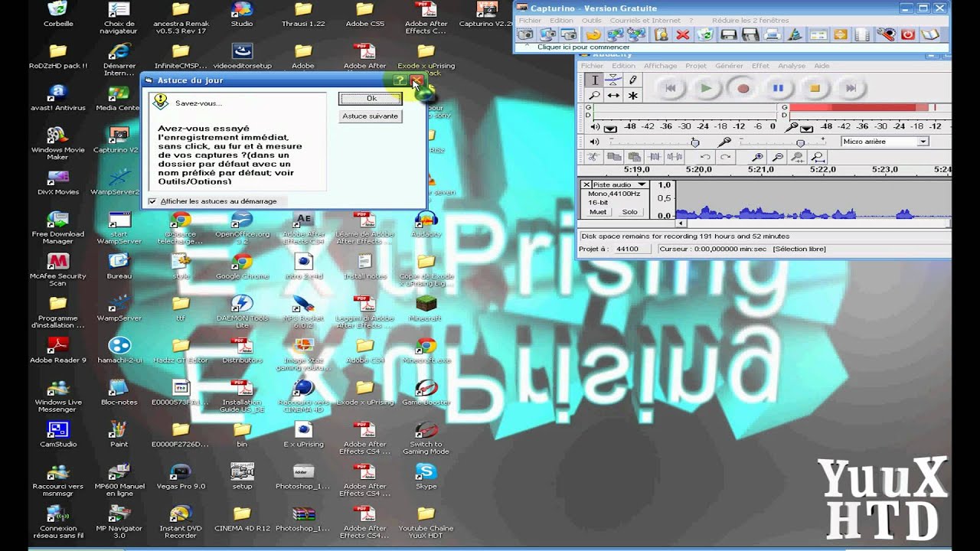Viewport: 980px width, 551px height.
Task: Select the Corbeille desktop icon
Action: pos(58,15)
